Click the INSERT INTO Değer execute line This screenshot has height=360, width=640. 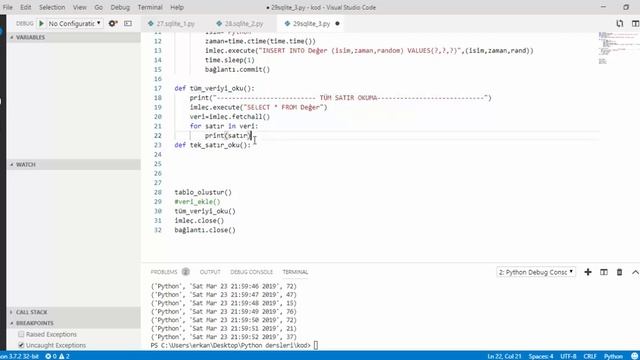coord(369,51)
